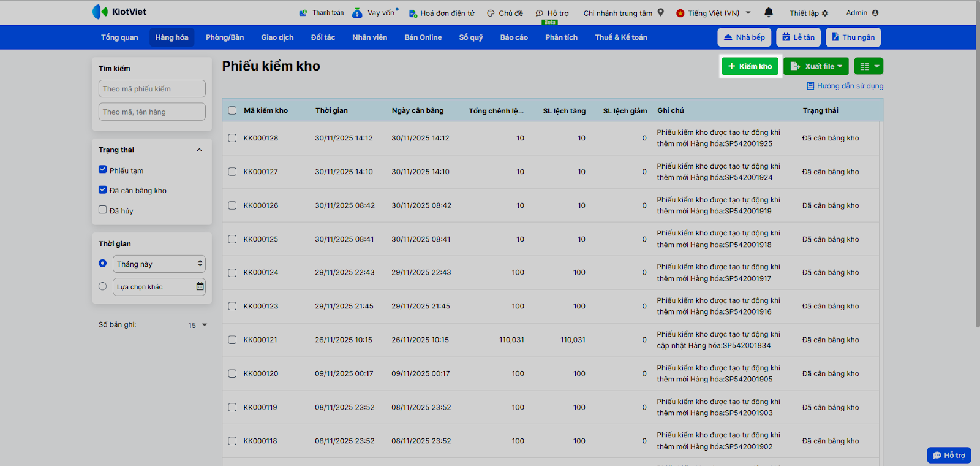This screenshot has width=980, height=466.
Task: Click the Admin user account icon
Action: [x=875, y=13]
